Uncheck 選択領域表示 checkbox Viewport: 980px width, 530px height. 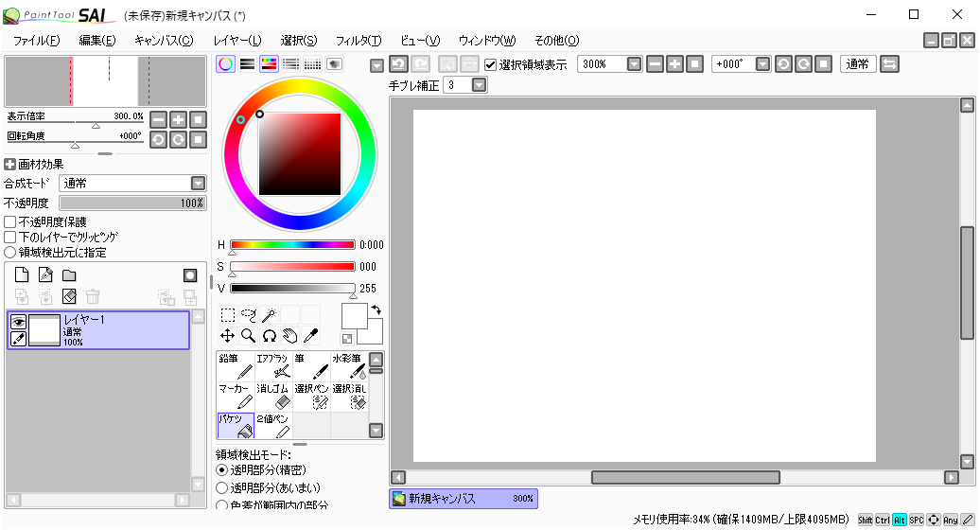(490, 64)
